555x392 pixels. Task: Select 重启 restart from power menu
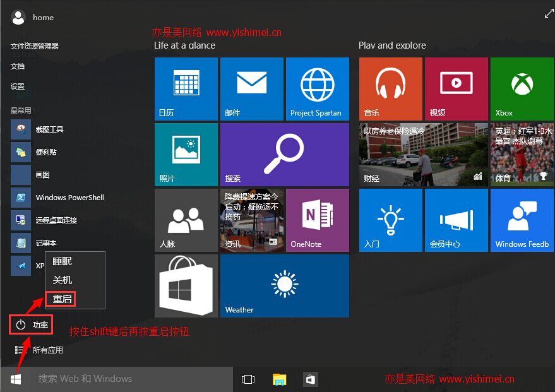click(61, 299)
